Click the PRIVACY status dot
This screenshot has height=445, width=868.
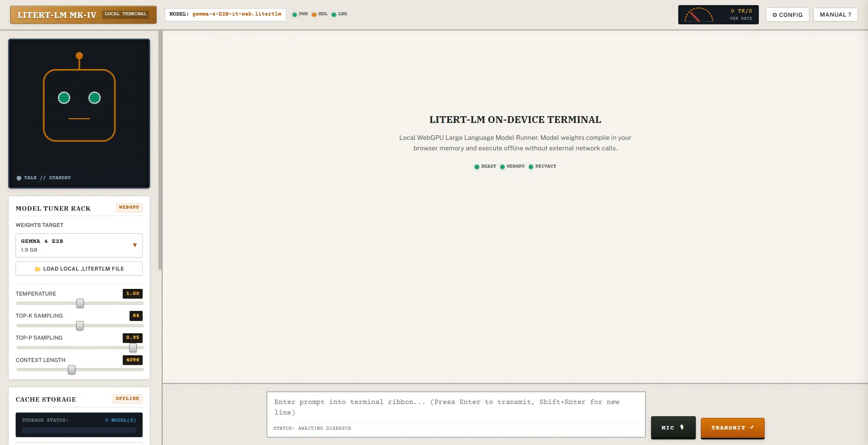531,167
